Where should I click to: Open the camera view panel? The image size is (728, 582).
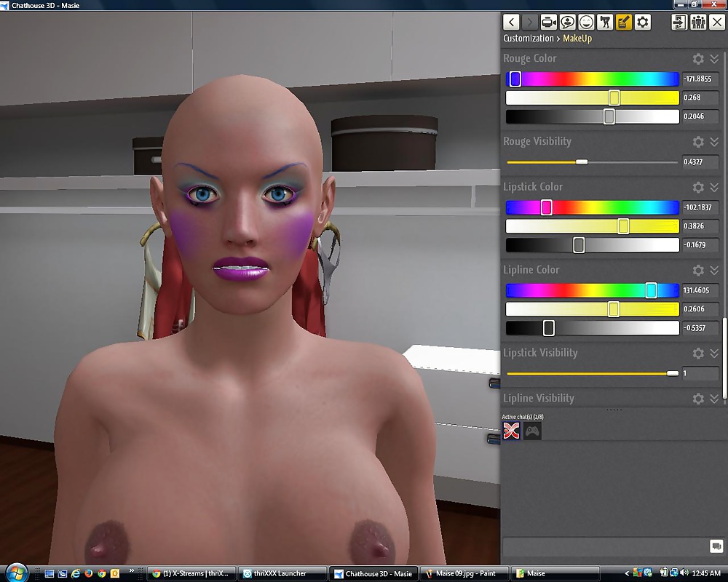548,22
